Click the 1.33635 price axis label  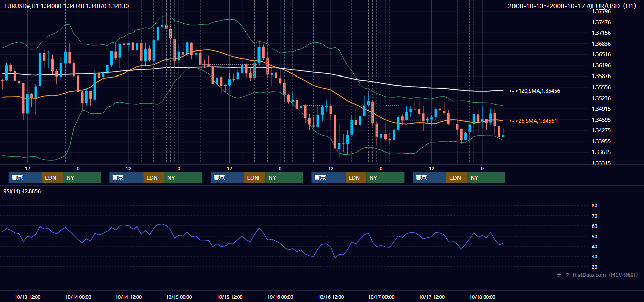click(x=602, y=152)
